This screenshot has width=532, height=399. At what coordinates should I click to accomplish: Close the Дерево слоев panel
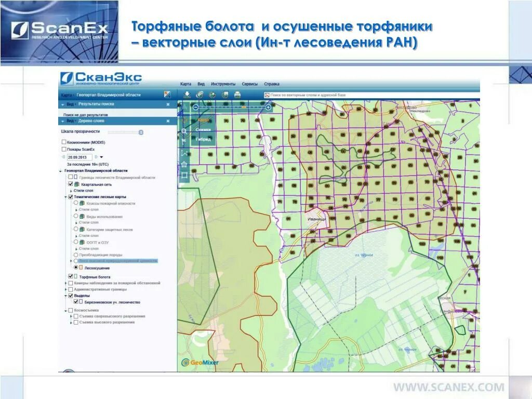(168, 121)
